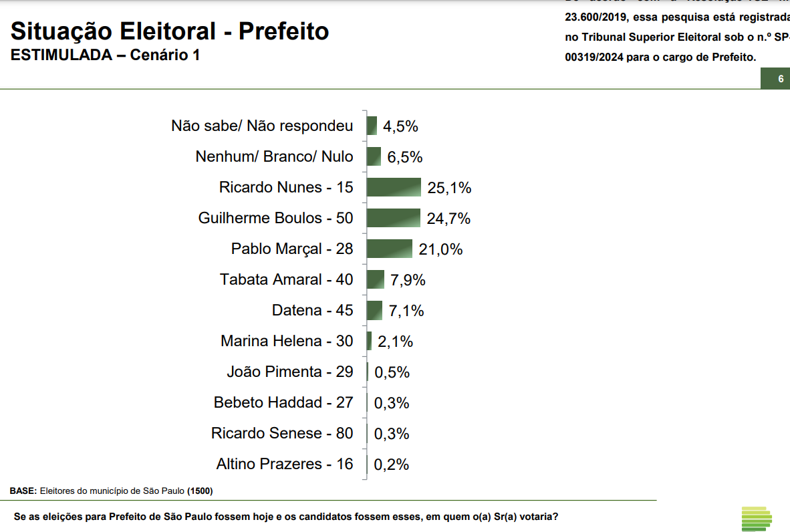Screen dimensions: 790x532
Task: Click the BASE footnote about São Paulo voters
Action: (111, 491)
